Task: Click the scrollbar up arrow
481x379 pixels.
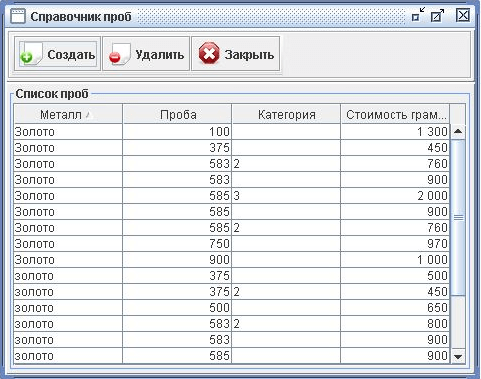Action: pos(458,131)
